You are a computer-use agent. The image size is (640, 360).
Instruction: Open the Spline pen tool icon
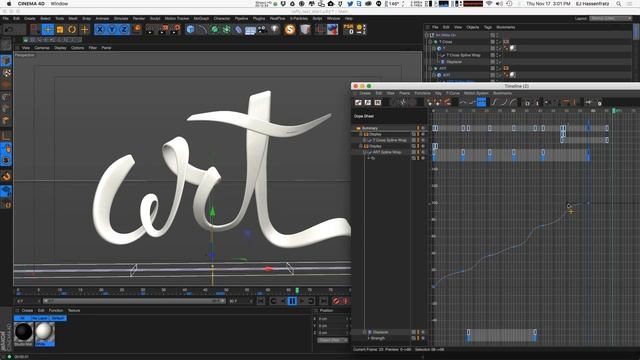[202, 29]
